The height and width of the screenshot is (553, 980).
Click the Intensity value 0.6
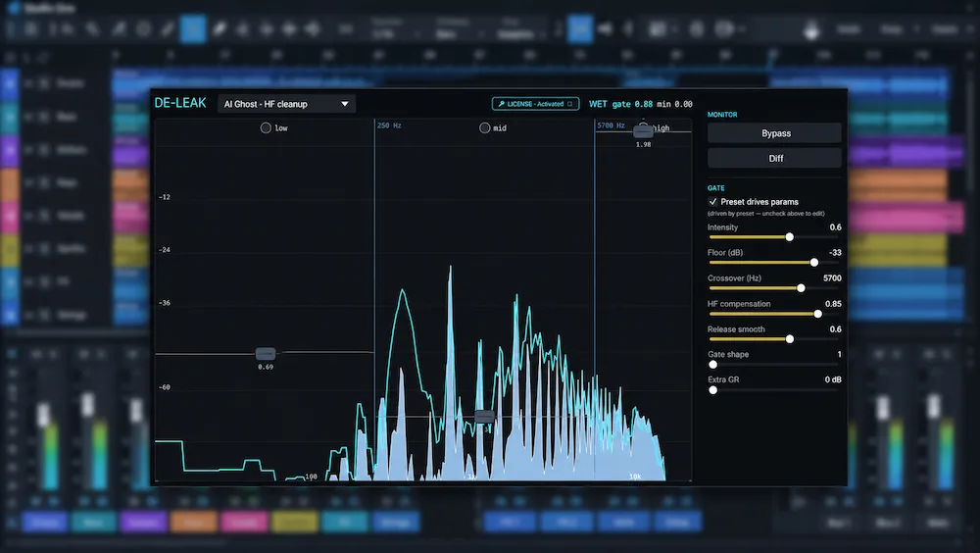point(835,227)
